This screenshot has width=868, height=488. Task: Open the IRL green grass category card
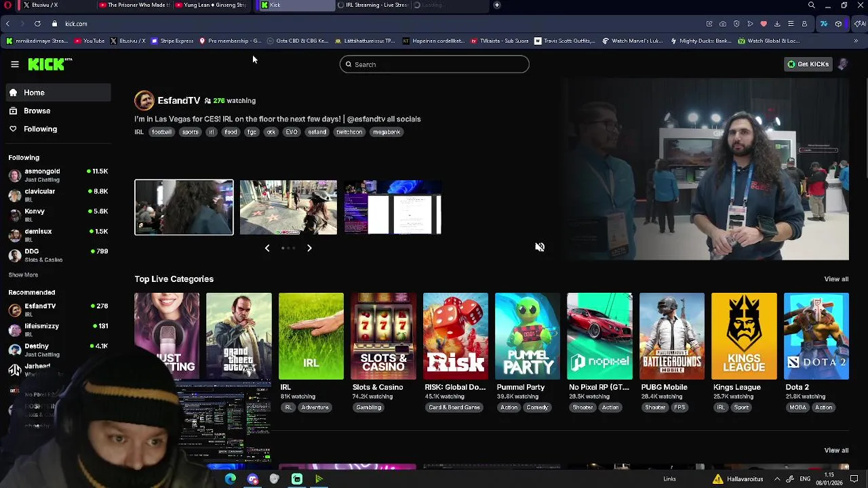(x=311, y=336)
